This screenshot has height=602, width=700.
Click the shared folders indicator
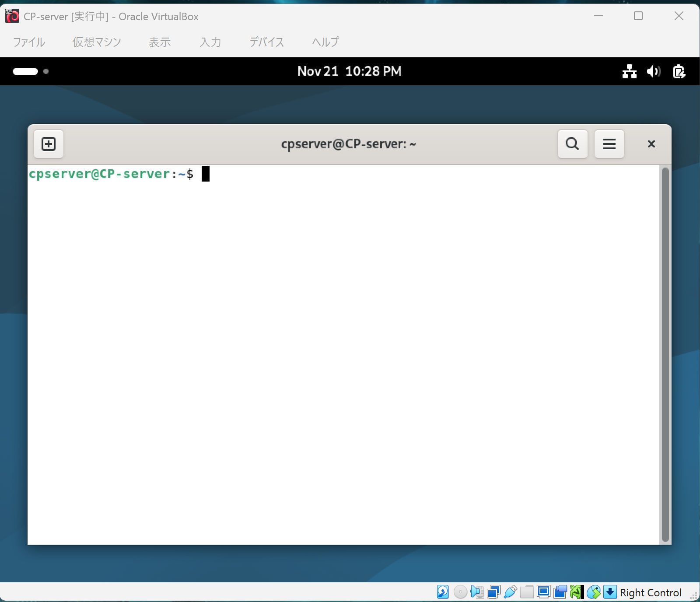pos(527,592)
